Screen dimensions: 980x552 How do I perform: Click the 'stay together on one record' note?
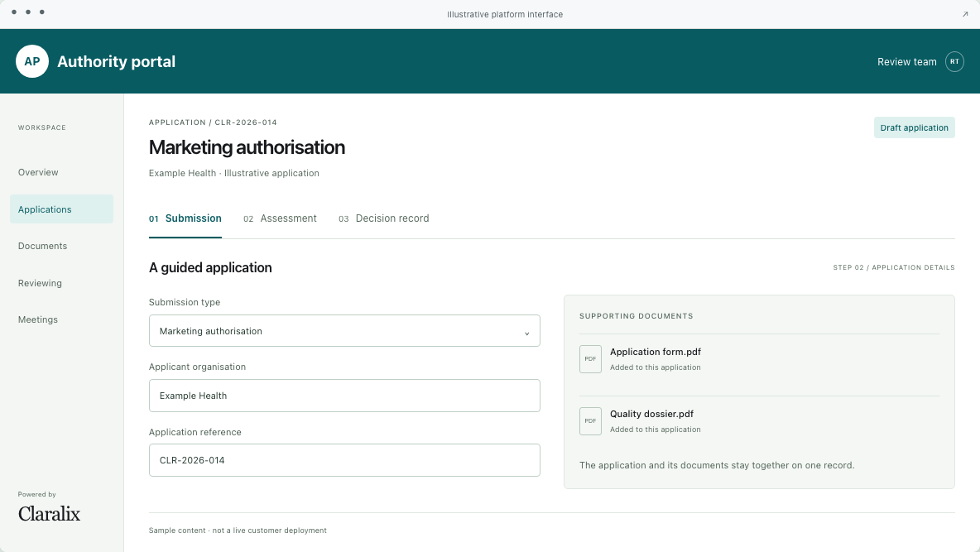tap(716, 465)
